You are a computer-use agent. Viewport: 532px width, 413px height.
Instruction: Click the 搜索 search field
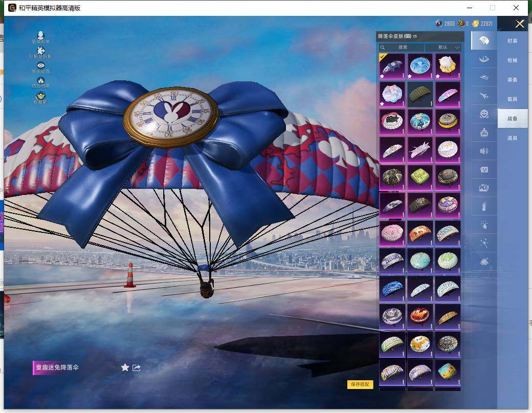[x=402, y=47]
